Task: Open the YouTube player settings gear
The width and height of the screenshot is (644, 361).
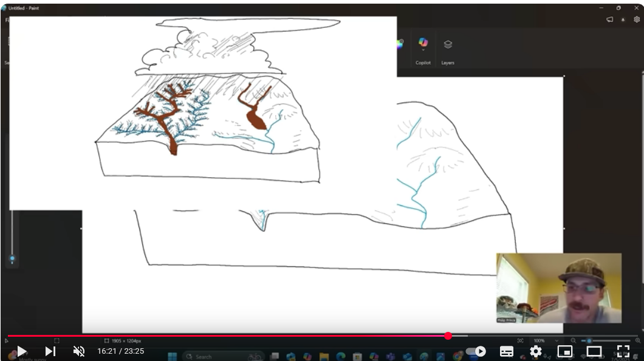Action: coord(536,351)
